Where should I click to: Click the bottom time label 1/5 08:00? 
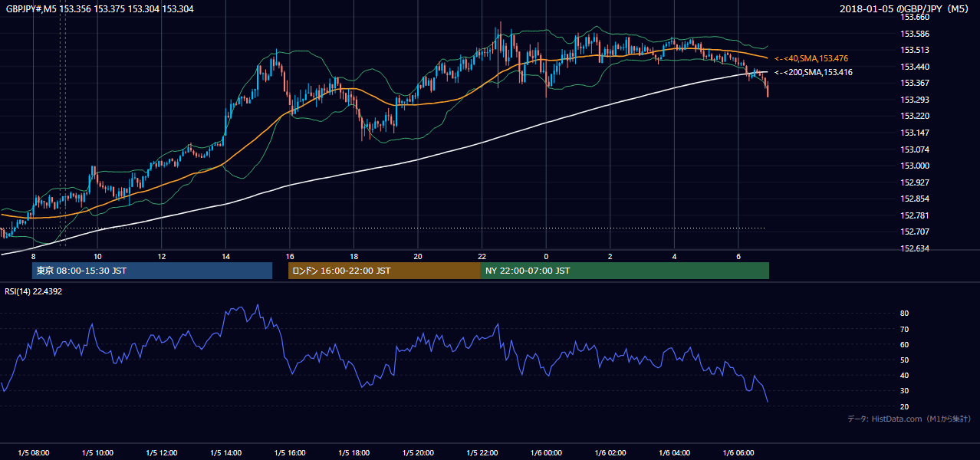pos(33,453)
